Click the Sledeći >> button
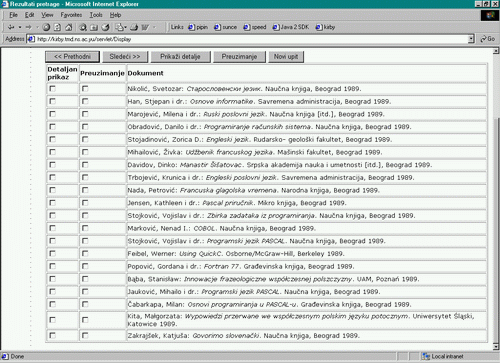 125,57
